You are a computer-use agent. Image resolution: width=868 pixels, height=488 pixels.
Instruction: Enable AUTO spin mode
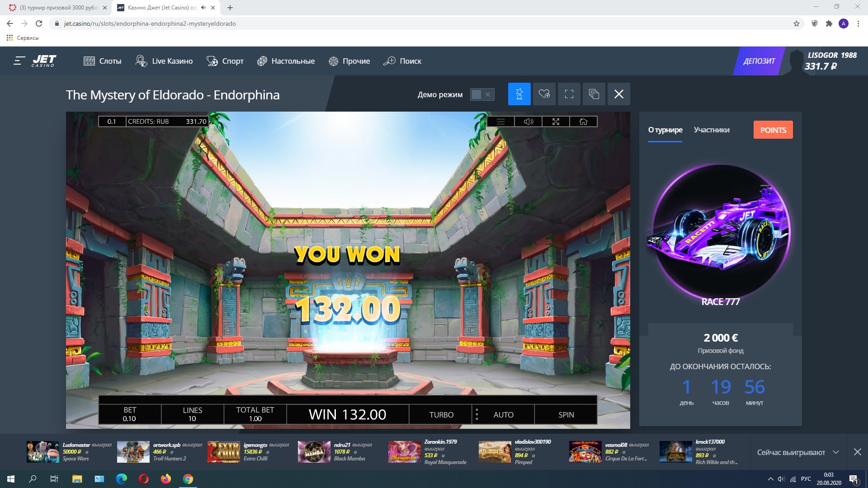click(503, 415)
